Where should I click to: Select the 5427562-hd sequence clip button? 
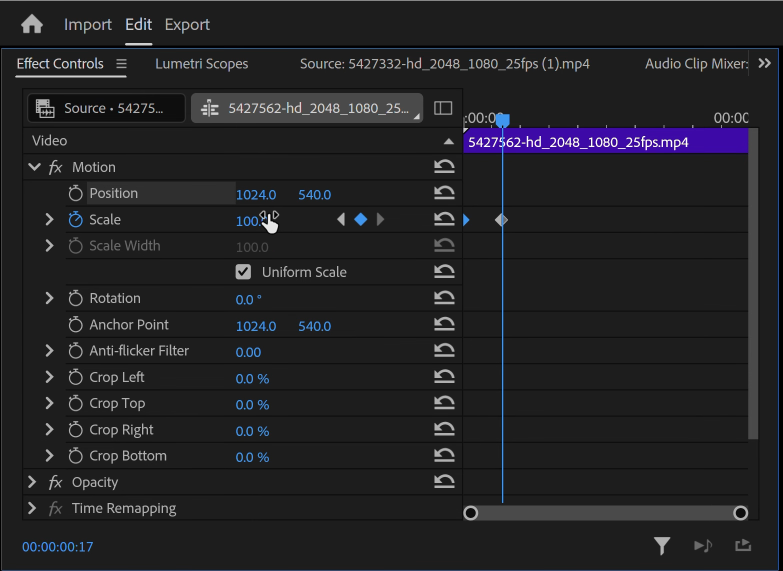[307, 108]
